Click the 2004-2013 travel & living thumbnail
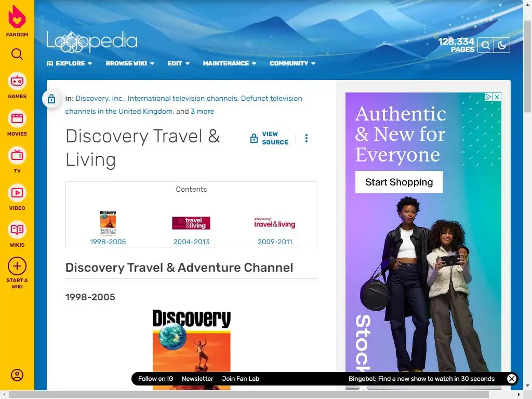The image size is (532, 399). (191, 223)
